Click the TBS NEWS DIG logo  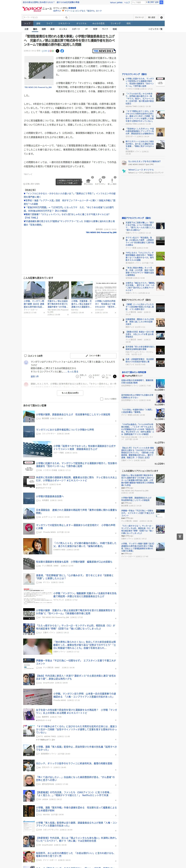[104, 51]
